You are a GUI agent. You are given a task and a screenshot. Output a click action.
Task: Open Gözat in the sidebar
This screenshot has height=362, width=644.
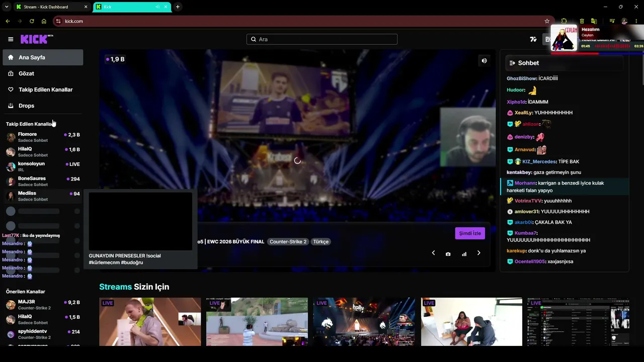(43, 73)
